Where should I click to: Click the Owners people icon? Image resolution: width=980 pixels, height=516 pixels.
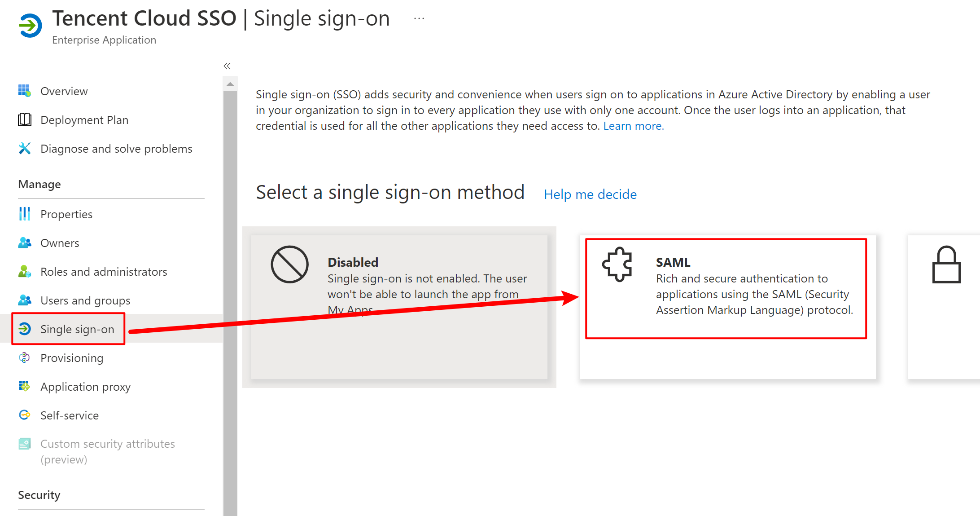(x=25, y=243)
